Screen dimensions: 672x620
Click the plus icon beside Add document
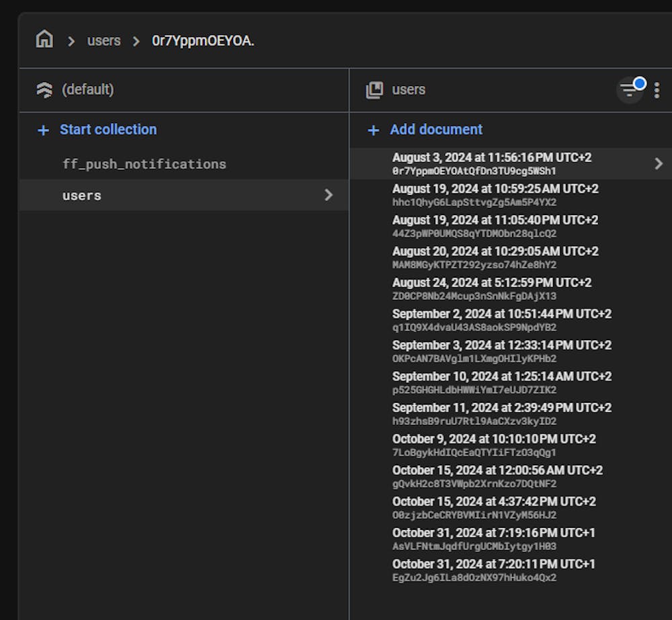[373, 130]
